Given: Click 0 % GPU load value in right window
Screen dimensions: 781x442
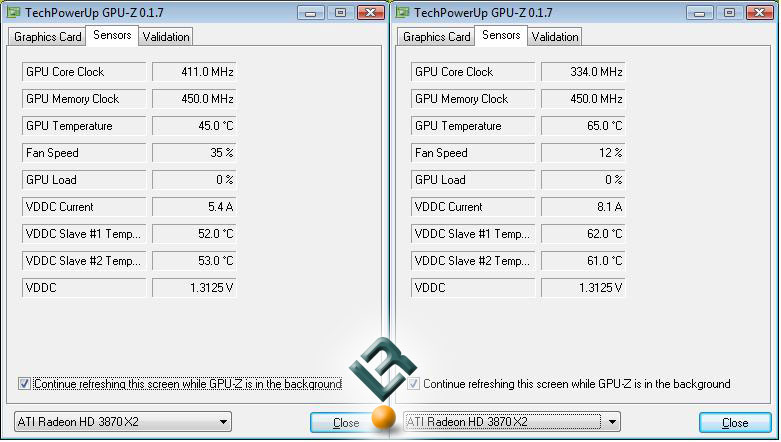Looking at the screenshot, I should coord(583,179).
